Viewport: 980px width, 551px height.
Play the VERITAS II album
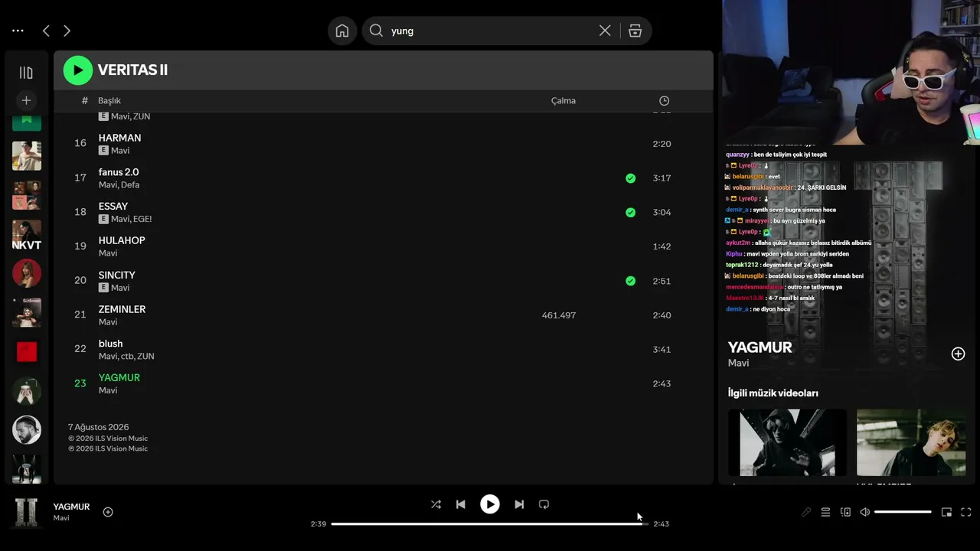coord(77,70)
